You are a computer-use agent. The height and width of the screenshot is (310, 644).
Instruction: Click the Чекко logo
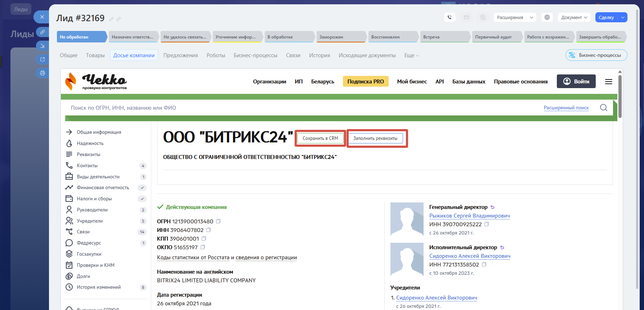[96, 81]
